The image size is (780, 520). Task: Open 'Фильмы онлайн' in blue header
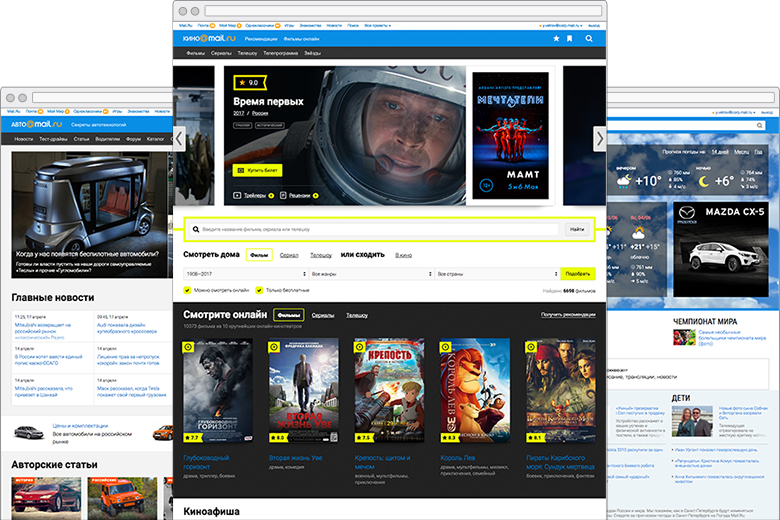click(301, 39)
